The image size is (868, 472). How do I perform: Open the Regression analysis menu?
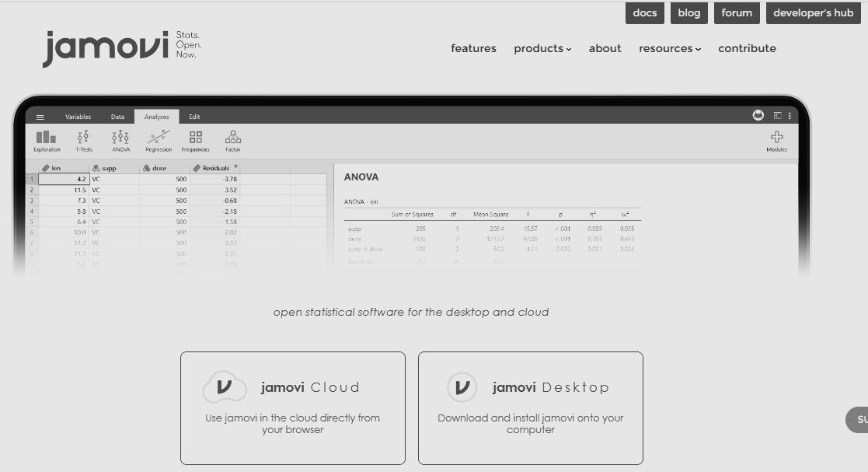pyautogui.click(x=159, y=142)
